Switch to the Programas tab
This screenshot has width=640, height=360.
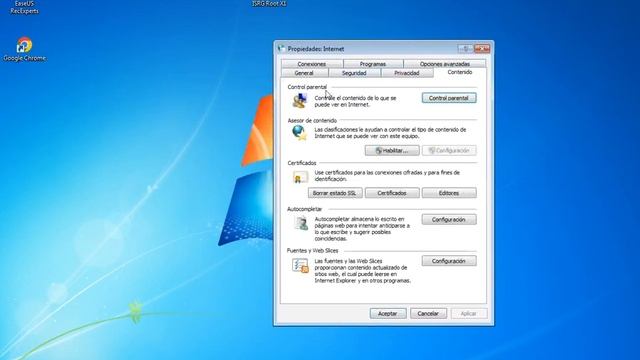point(373,64)
